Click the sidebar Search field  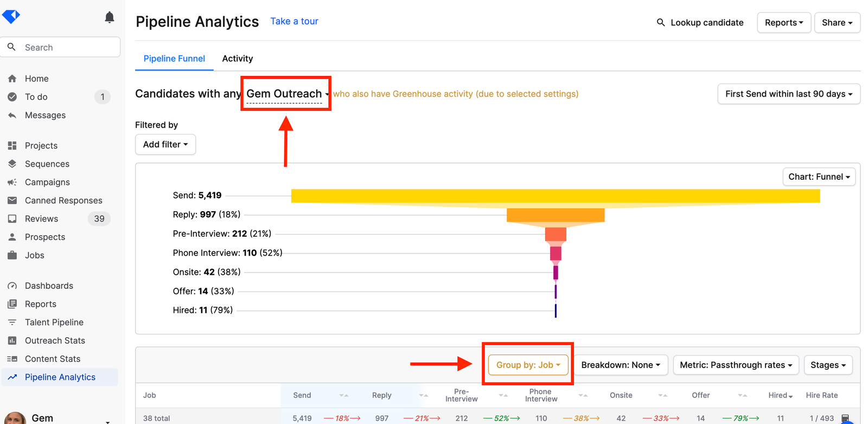(x=60, y=47)
